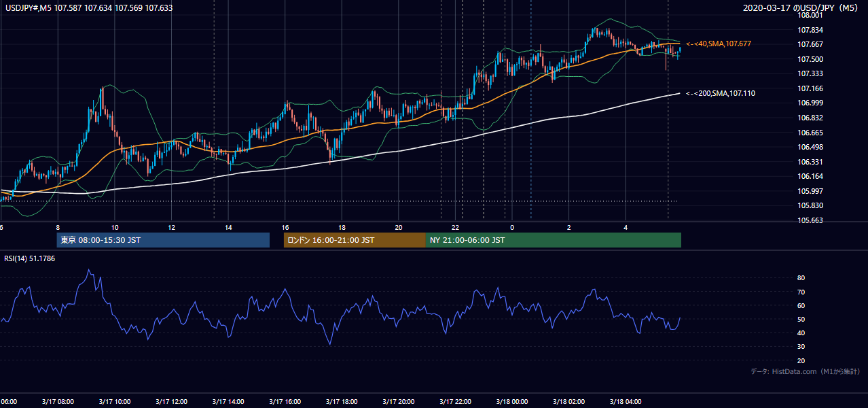This screenshot has height=408, width=868.
Task: Select the 40 SMA label showing 107.677
Action: point(718,44)
